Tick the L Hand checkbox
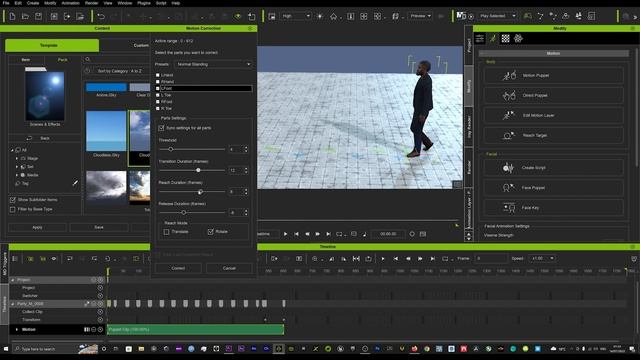 click(x=158, y=75)
